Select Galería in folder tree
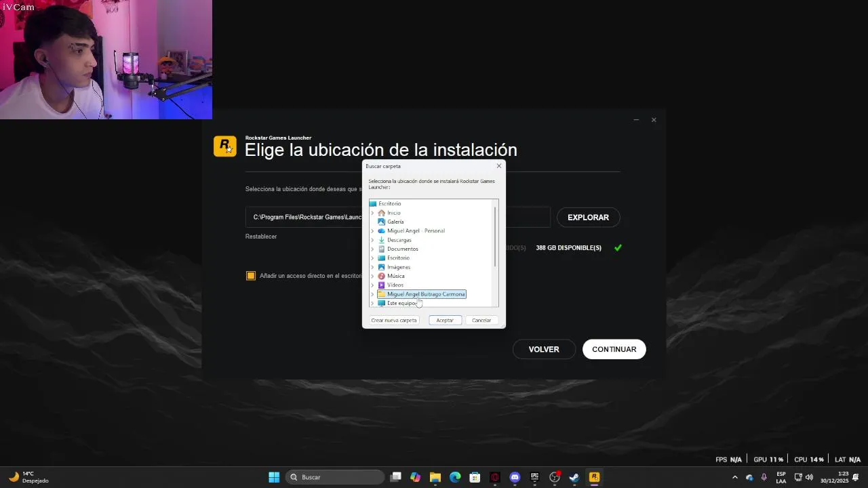Screen dimensions: 868x488 point(395,222)
